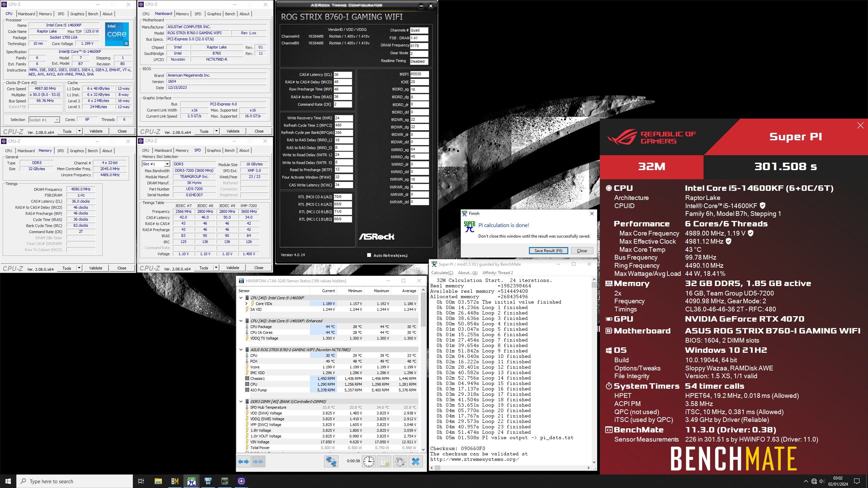Viewport: 868px width, 488px height.
Task: Open the network tray icon
Action: 814,481
